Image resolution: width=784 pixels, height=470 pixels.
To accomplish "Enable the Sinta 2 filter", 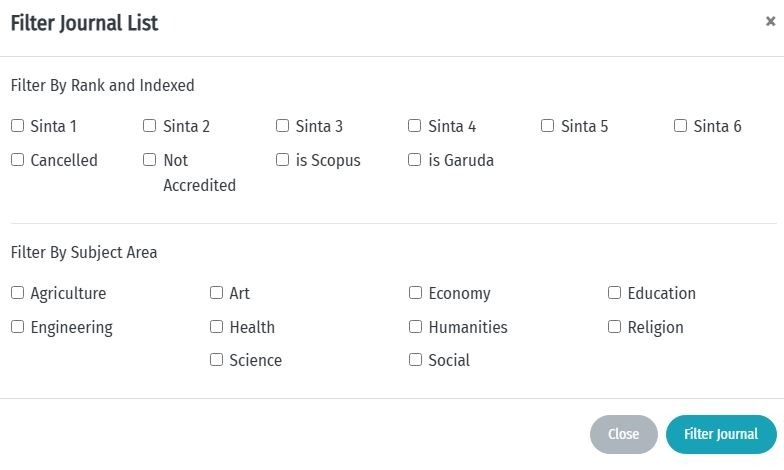I will pos(150,126).
